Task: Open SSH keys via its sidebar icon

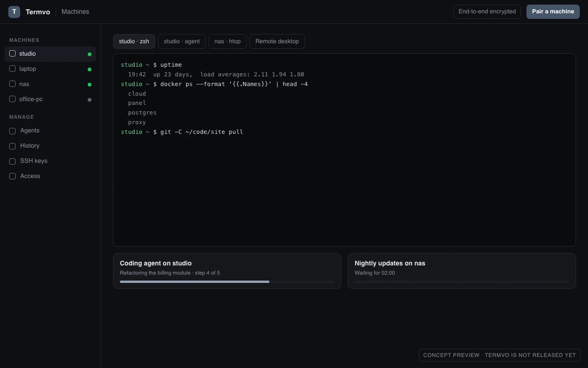Action: click(12, 161)
